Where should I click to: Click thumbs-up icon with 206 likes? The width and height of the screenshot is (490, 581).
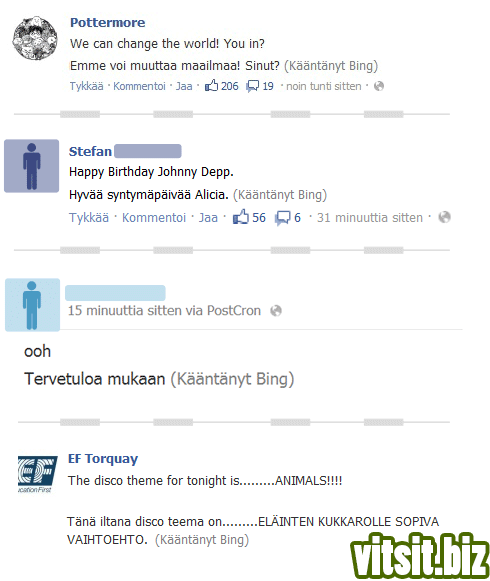(x=211, y=86)
